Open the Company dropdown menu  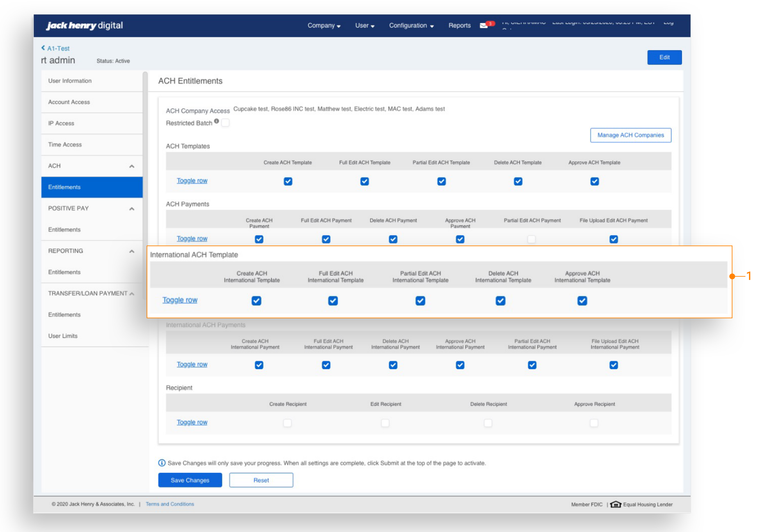click(x=324, y=25)
